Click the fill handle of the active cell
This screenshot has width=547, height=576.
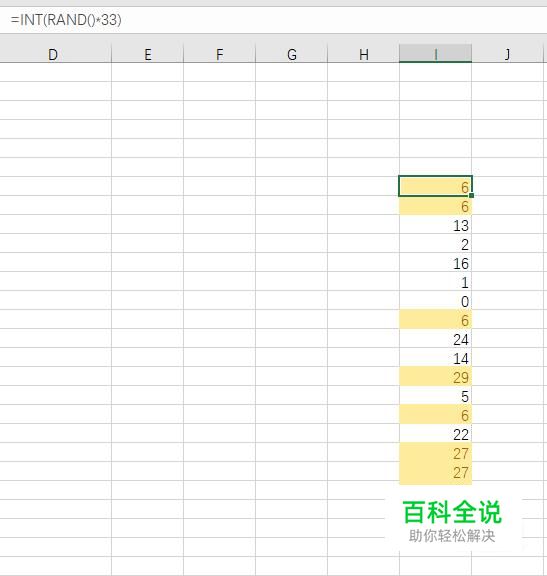pyautogui.click(x=471, y=195)
